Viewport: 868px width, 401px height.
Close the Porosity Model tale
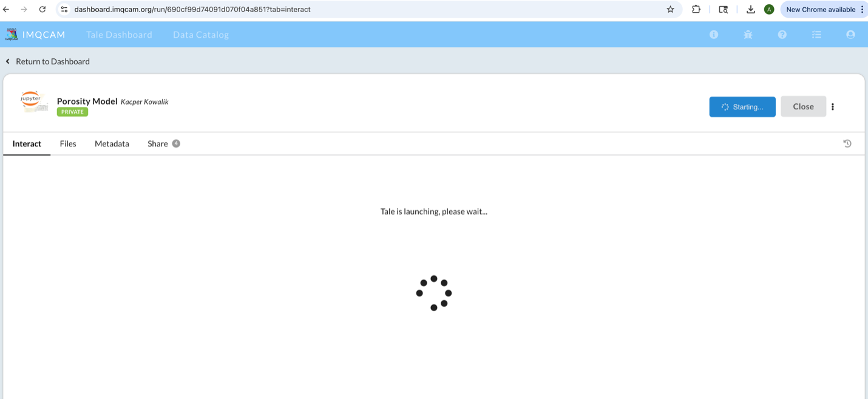[803, 106]
